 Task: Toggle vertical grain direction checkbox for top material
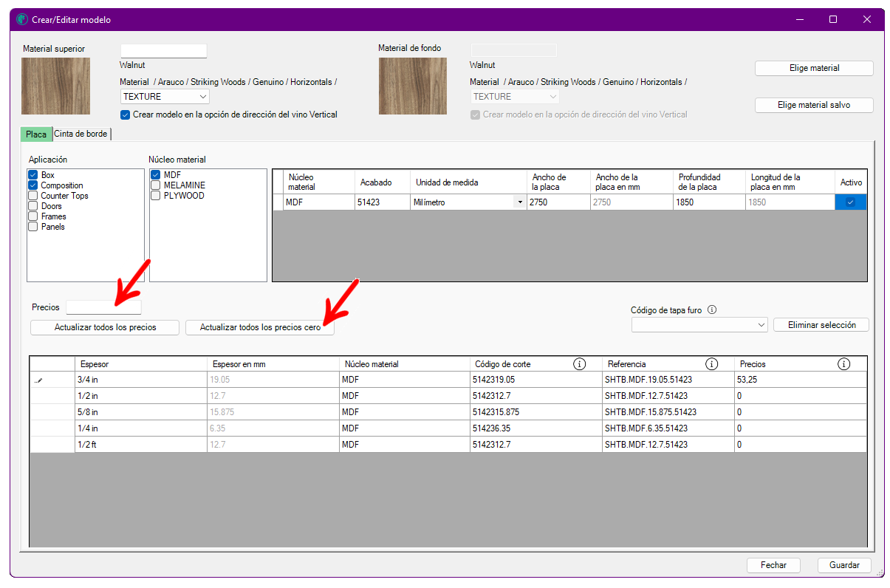tap(126, 114)
